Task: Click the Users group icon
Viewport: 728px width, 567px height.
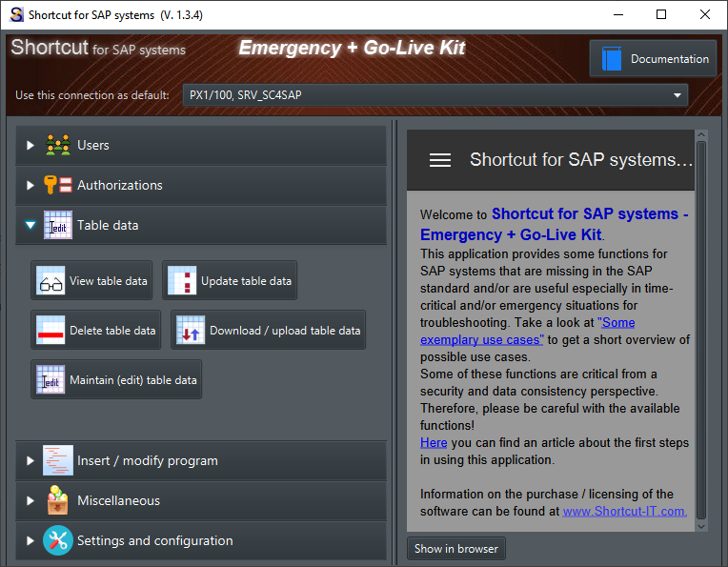Action: (58, 146)
